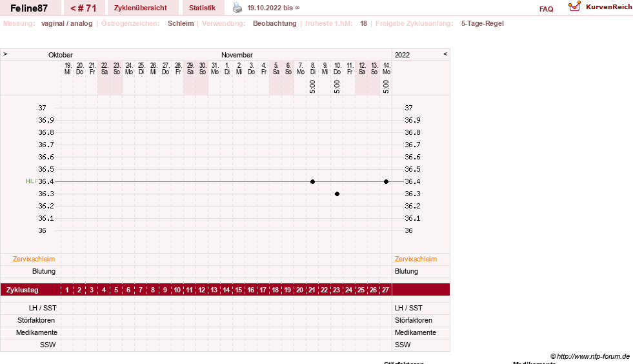The image size is (633, 364).
Task: Select temperature point on 14 November
Action: [387, 182]
